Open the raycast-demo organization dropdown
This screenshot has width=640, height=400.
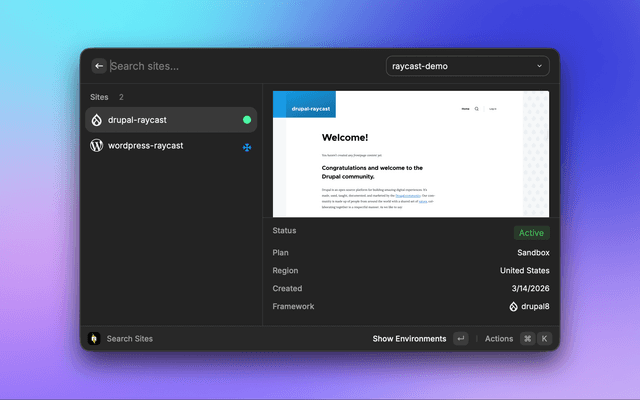click(x=468, y=66)
